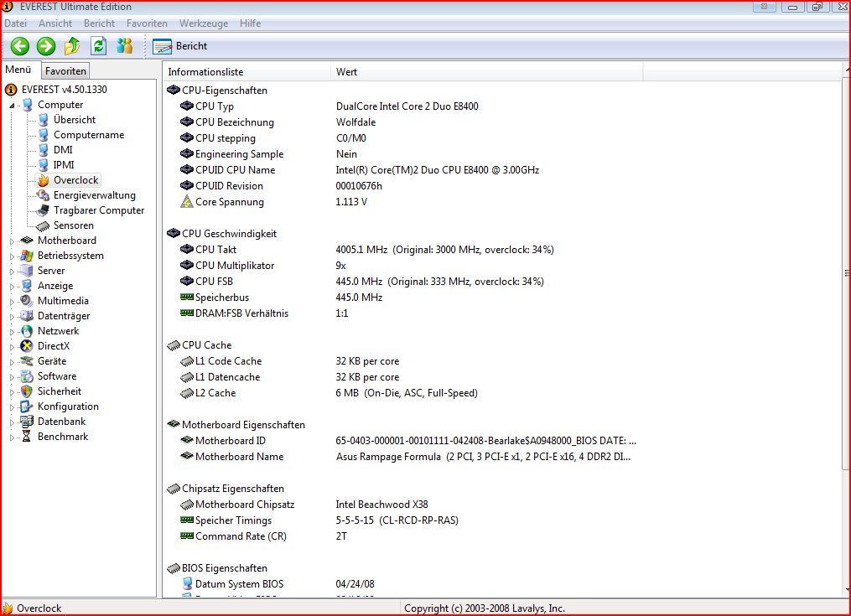This screenshot has width=851, height=616.
Task: Select the Computername icon in the tree
Action: click(x=44, y=135)
